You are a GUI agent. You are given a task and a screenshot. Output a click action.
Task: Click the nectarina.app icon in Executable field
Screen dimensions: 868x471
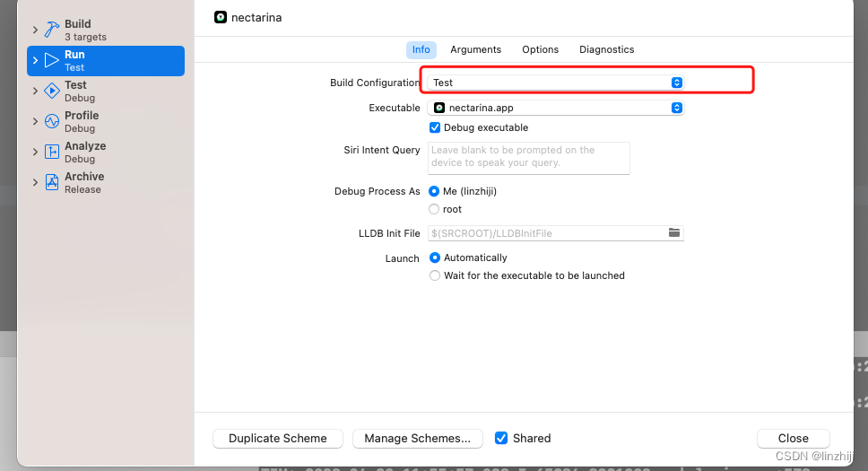coord(439,108)
